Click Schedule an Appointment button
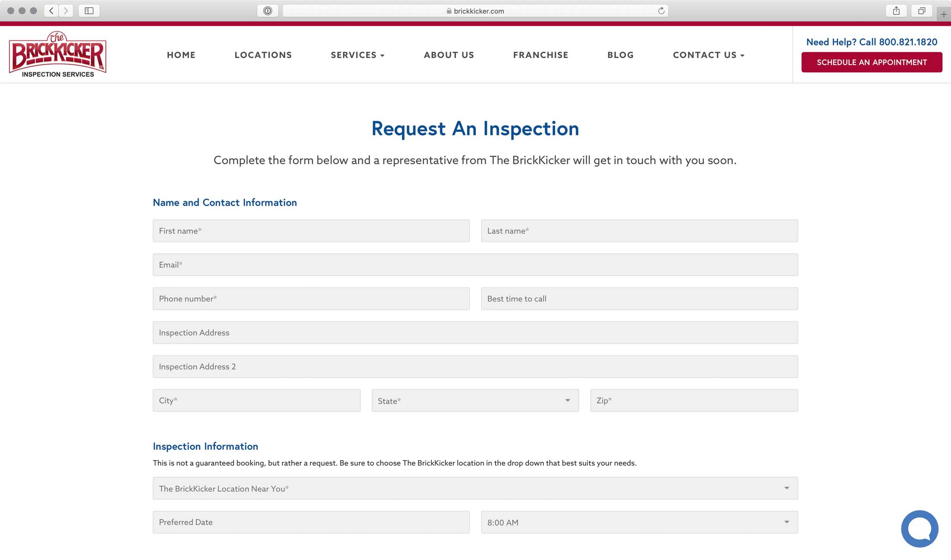 [x=871, y=62]
